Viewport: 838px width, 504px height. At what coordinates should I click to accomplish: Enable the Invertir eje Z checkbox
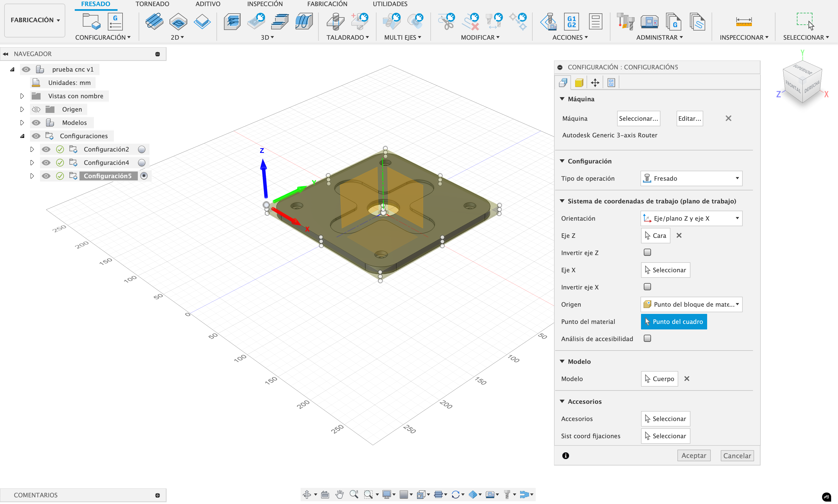coord(647,252)
